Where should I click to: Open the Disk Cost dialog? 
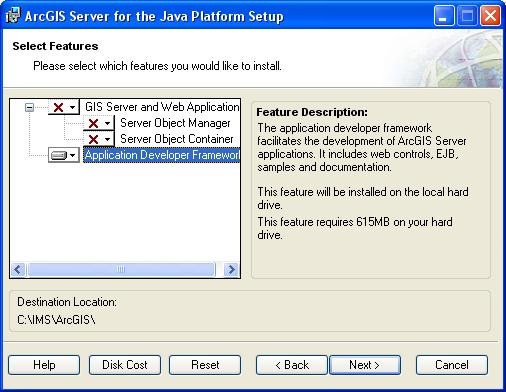pyautogui.click(x=125, y=365)
